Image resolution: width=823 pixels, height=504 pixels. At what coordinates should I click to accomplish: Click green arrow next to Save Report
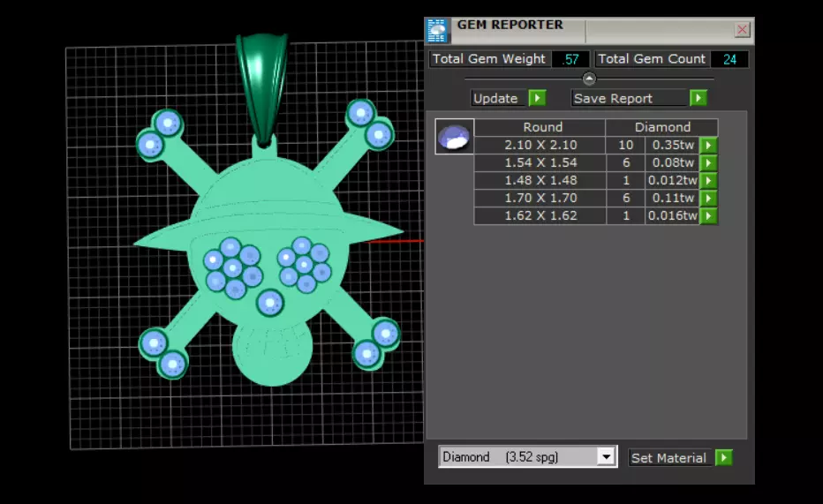coord(698,98)
